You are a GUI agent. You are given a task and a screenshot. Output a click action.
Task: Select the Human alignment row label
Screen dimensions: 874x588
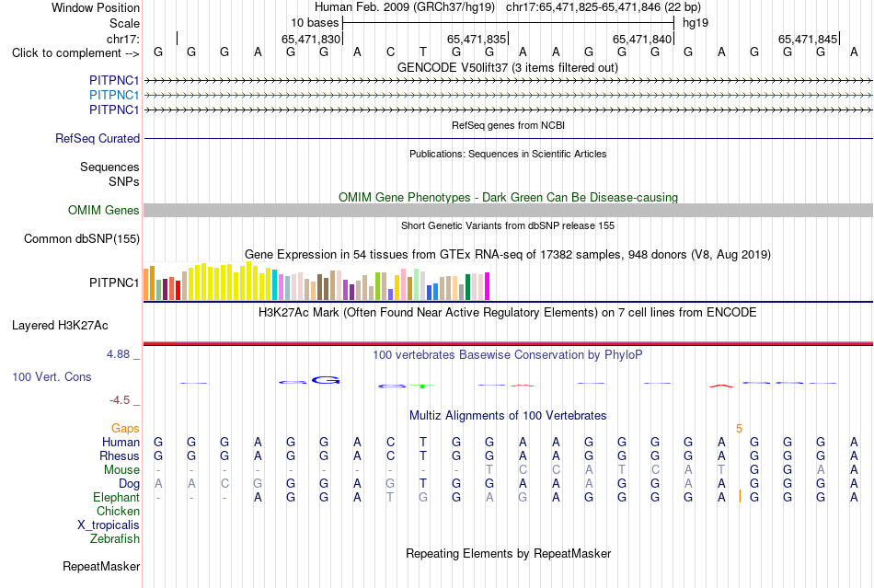(121, 442)
